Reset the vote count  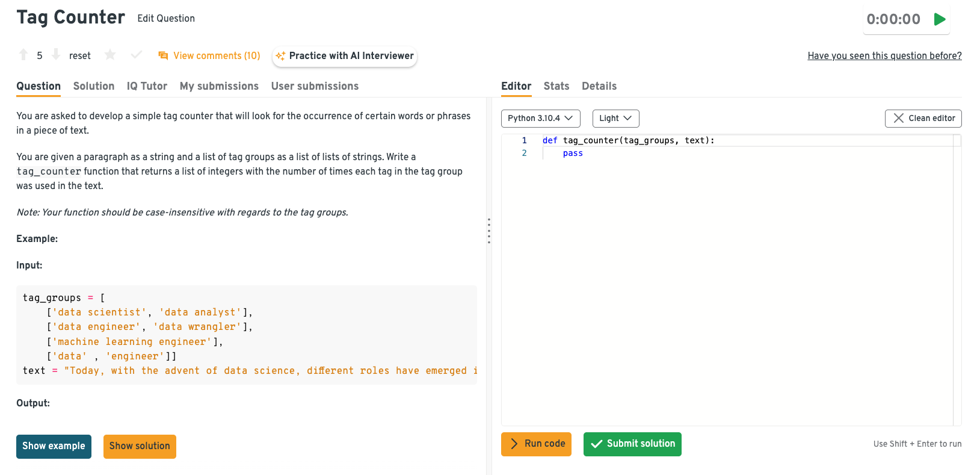tap(79, 56)
